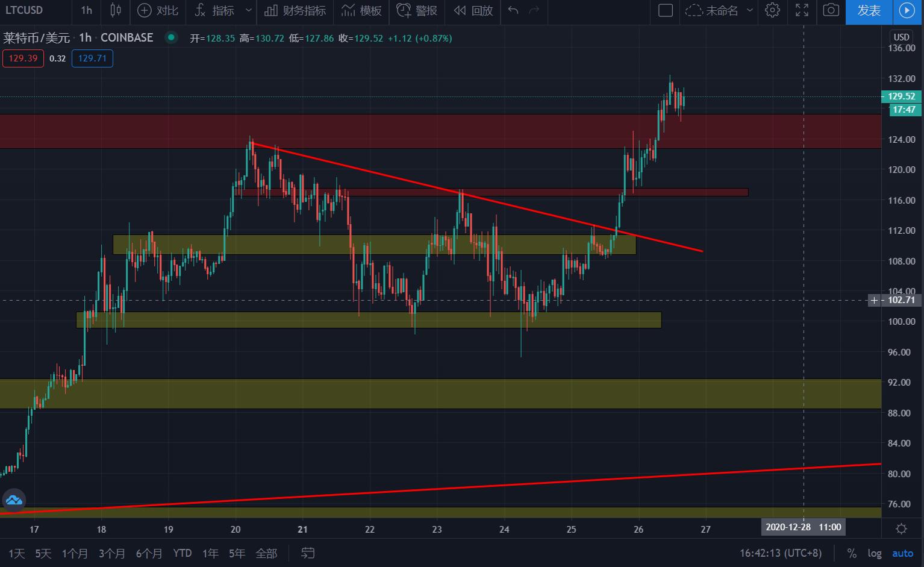Expand the 未命名 layout dropdown arrow
This screenshot has height=567, width=924.
(750, 10)
